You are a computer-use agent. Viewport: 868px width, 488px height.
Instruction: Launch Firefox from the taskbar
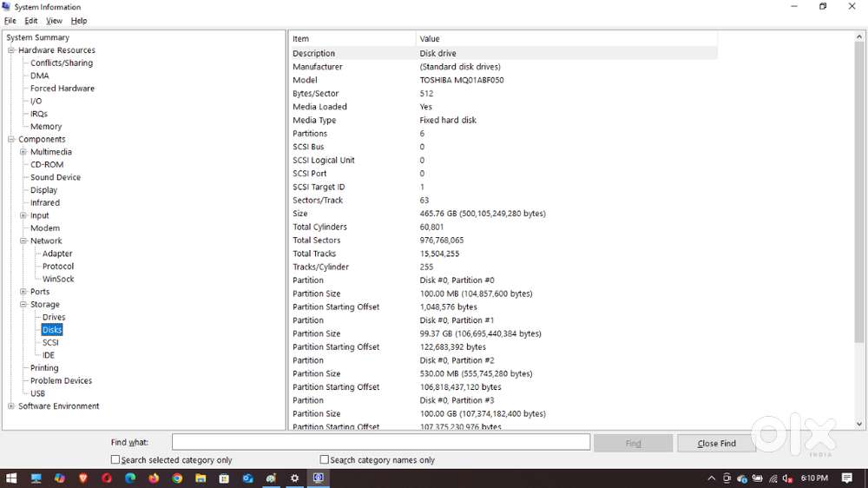pyautogui.click(x=154, y=478)
